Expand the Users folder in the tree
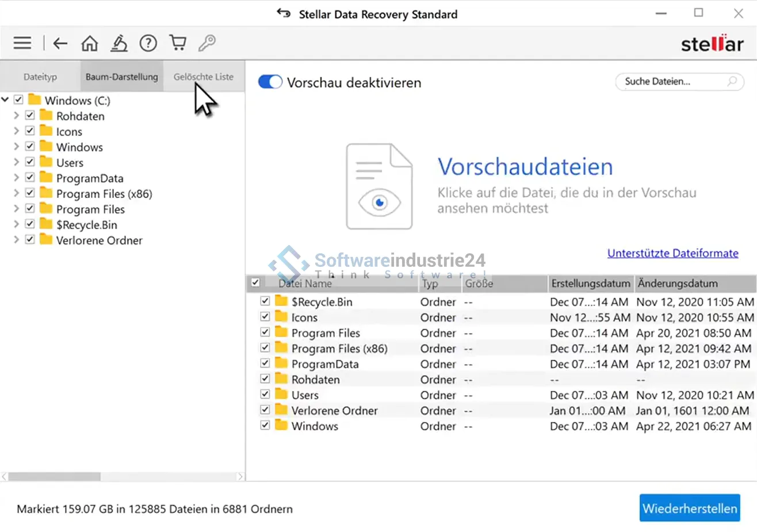Viewport: 757px width, 532px height. [16, 162]
